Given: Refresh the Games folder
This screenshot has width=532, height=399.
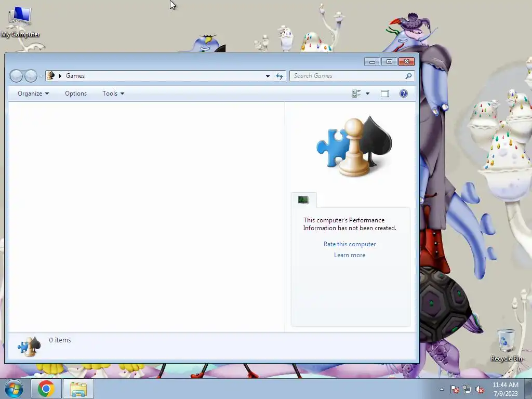Looking at the screenshot, I should (x=280, y=76).
